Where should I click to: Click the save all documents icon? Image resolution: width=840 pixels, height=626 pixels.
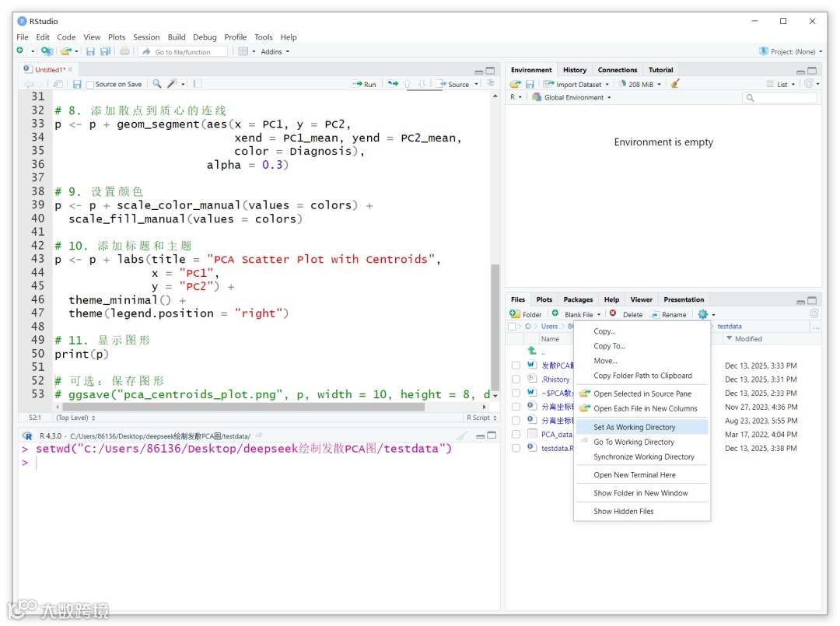[104, 51]
